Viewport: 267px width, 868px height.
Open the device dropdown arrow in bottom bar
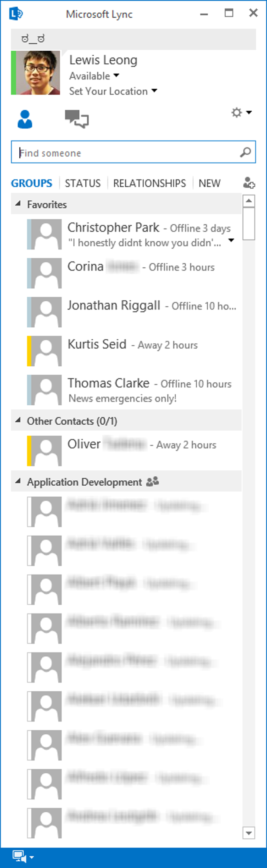(32, 857)
